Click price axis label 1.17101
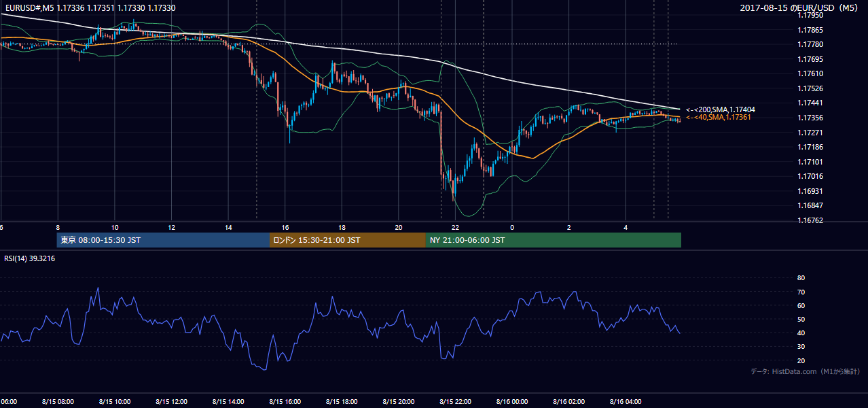The image size is (868, 408). (810, 162)
